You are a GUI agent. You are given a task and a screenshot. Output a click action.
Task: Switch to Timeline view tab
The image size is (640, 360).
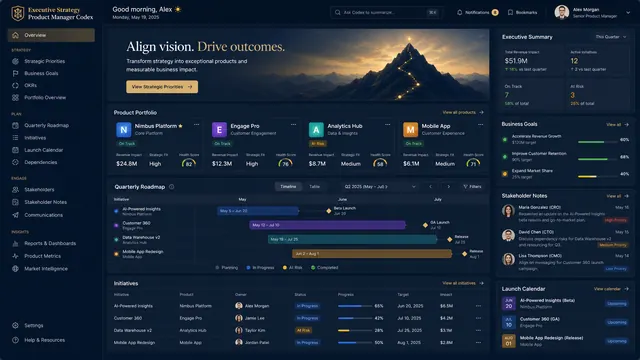pos(288,187)
